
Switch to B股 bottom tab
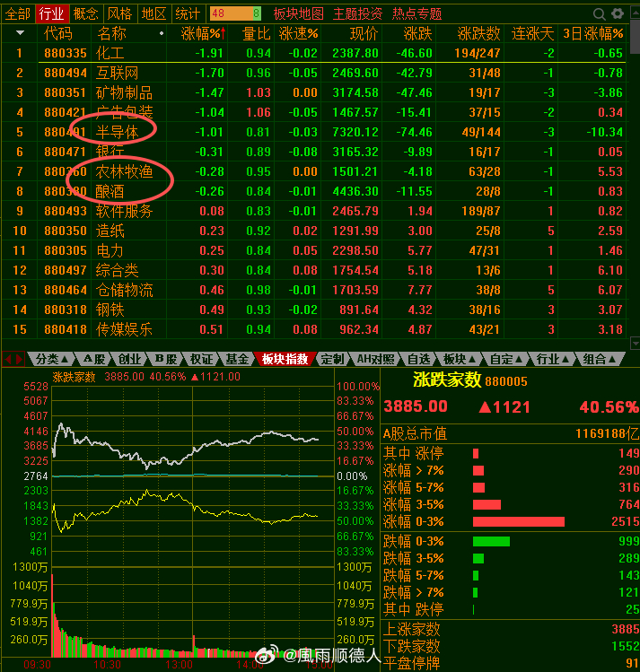165,359
